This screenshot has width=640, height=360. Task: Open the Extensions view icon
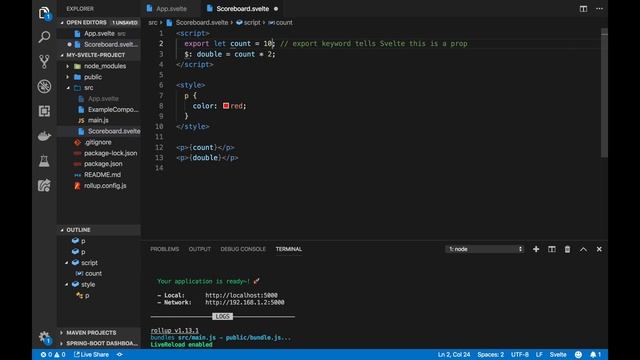[44, 111]
